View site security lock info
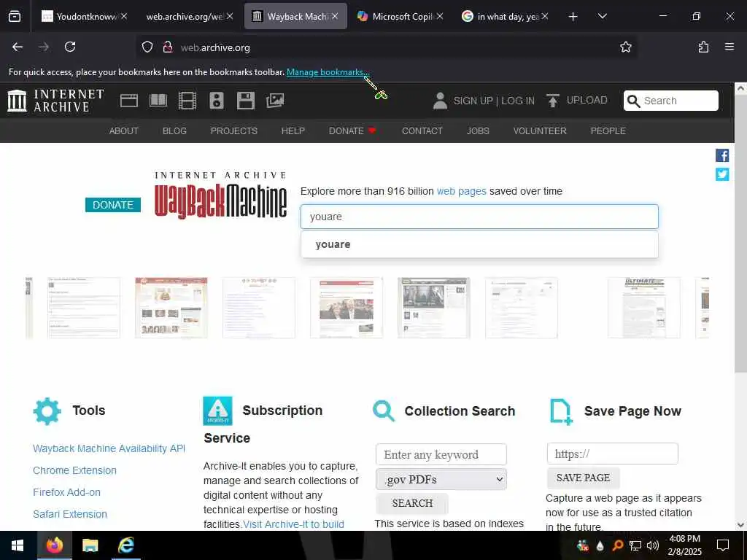The width and height of the screenshot is (747, 560). [167, 47]
